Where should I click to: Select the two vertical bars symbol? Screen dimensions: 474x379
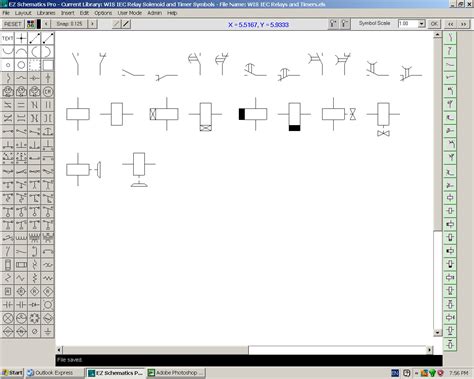point(48,105)
